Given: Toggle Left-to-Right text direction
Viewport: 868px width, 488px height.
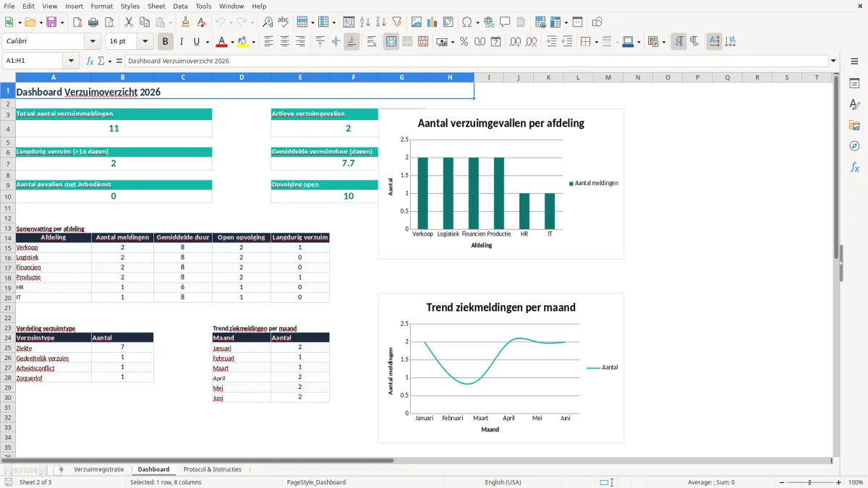Looking at the screenshot, I should pyautogui.click(x=678, y=42).
